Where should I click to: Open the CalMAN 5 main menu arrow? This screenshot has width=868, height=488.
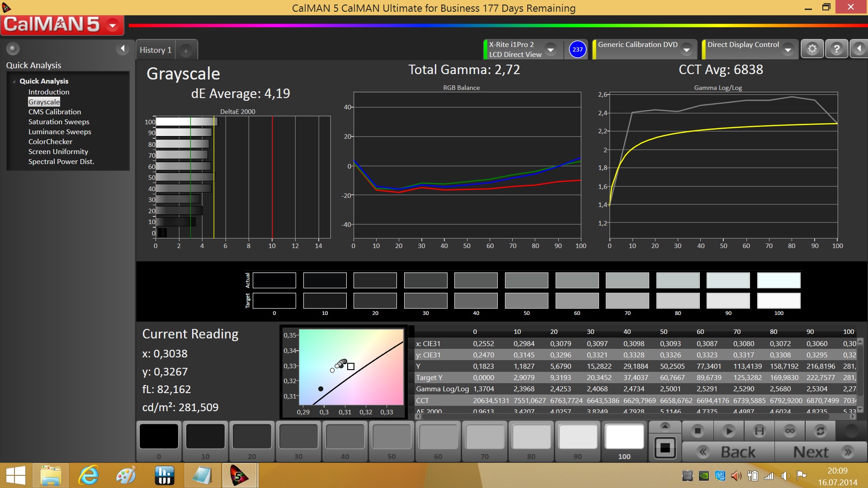(x=113, y=25)
